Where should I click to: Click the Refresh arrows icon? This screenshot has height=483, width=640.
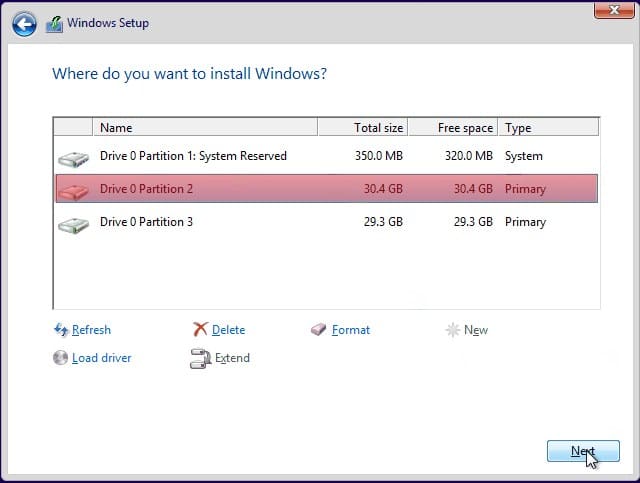[x=61, y=329]
